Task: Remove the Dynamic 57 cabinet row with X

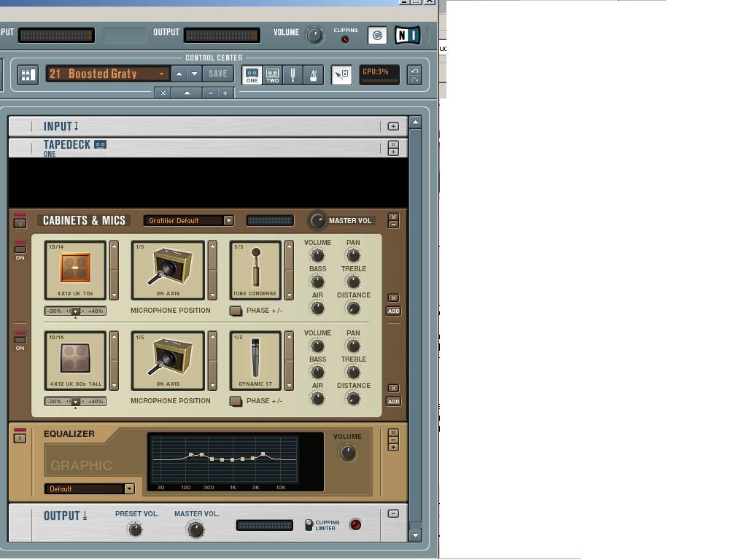Action: [x=393, y=388]
